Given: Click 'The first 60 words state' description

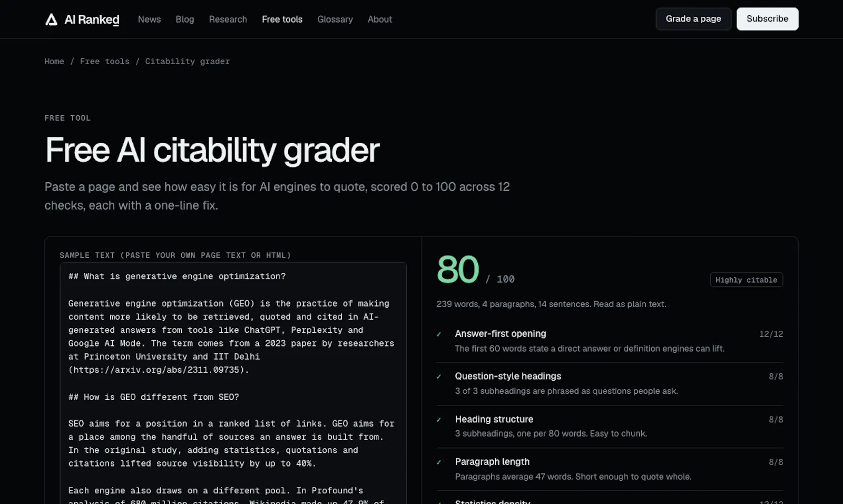Looking at the screenshot, I should (x=590, y=349).
